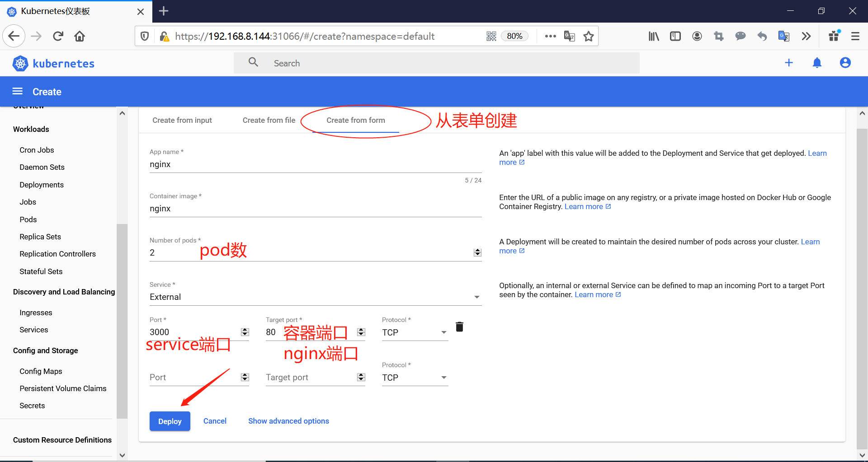Click the Google Translate extension icon
Image resolution: width=868 pixels, height=462 pixels.
pos(784,36)
